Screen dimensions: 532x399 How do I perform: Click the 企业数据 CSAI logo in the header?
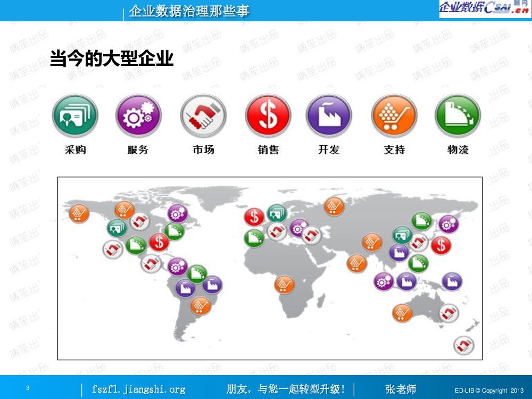[485, 8]
